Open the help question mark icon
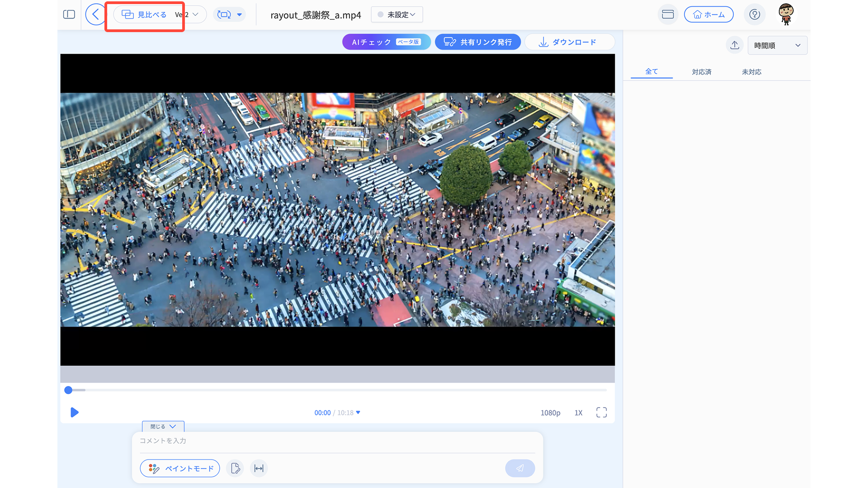This screenshot has height=488, width=868. (x=755, y=14)
